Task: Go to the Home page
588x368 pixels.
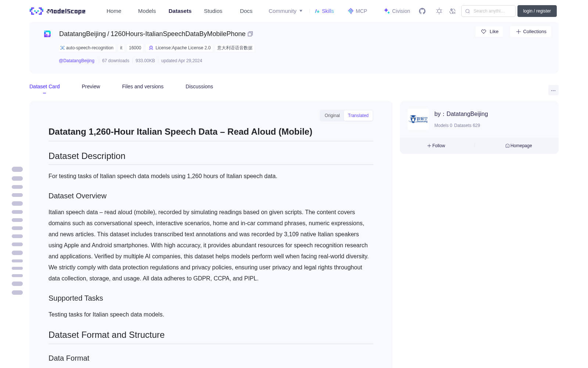Action: point(114,11)
